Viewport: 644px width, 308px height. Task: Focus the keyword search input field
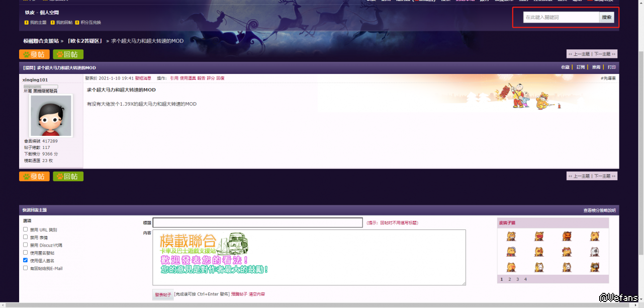[x=561, y=17]
